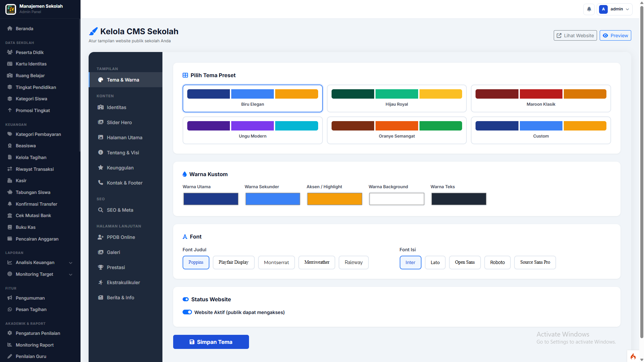Open the Tentang & Visi section

pyautogui.click(x=126, y=153)
